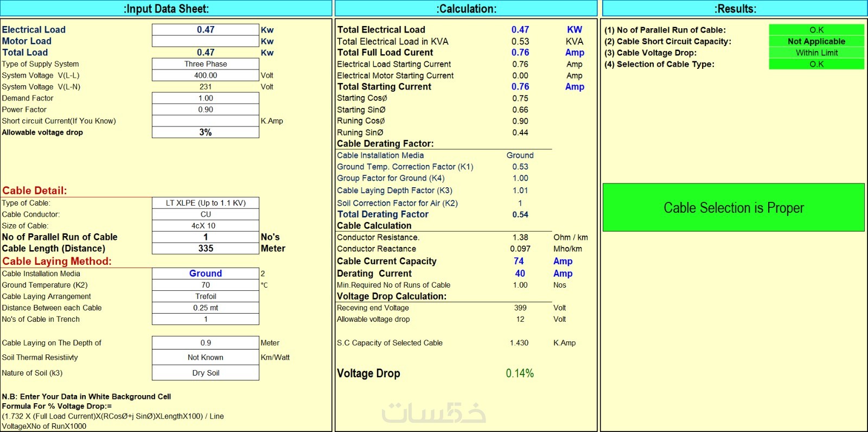Click the Cable Length 335 input cell
The height and width of the screenshot is (432, 868).
point(206,249)
